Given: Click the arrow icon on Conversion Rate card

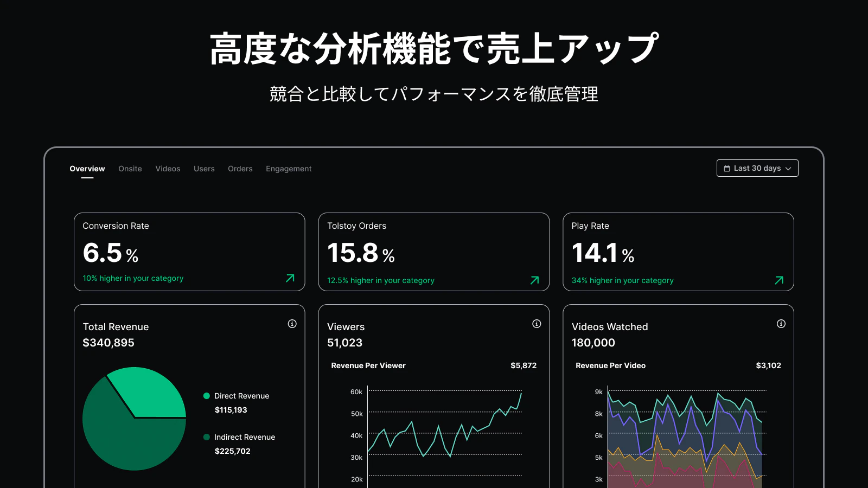Looking at the screenshot, I should [x=290, y=278].
